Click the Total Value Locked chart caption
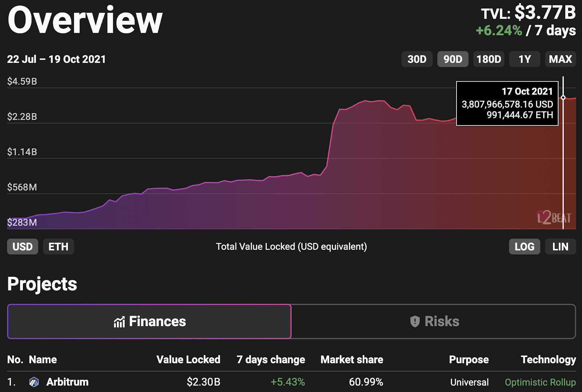This screenshot has height=392, width=582. (291, 247)
